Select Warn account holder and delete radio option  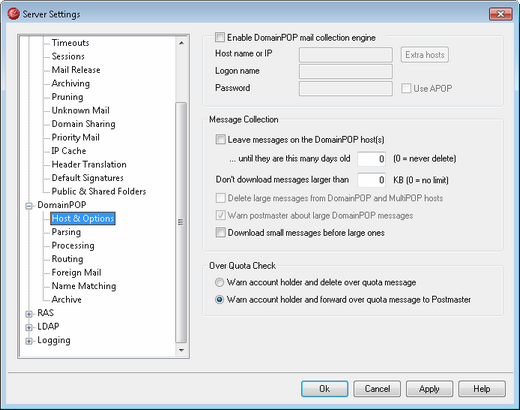[x=219, y=283]
